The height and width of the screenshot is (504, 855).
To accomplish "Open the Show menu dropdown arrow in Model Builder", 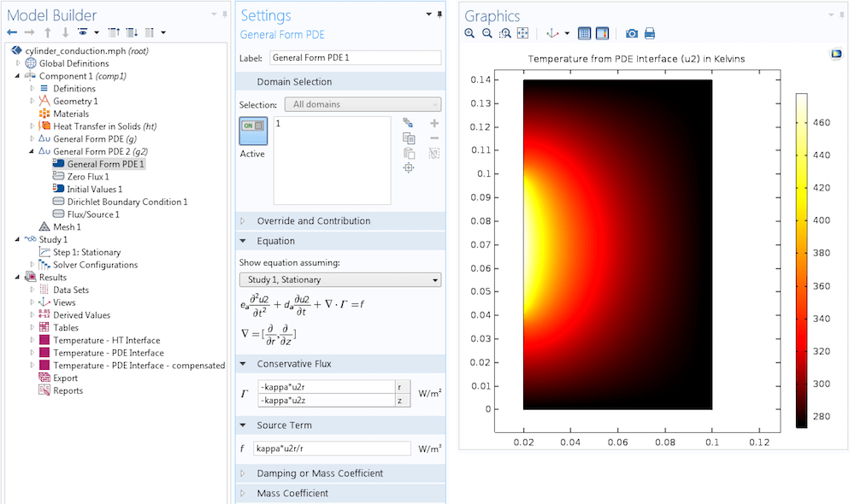I will (x=97, y=32).
